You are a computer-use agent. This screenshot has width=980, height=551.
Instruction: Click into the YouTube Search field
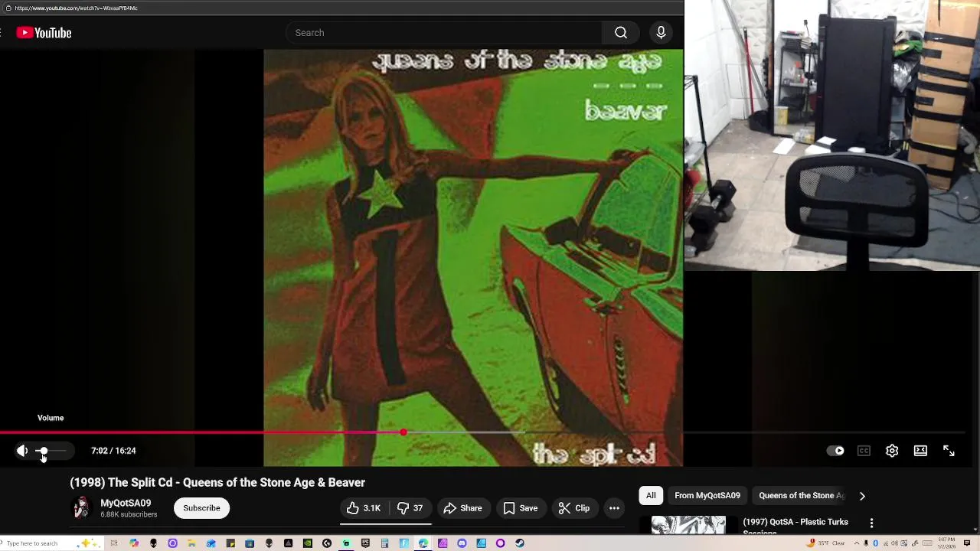click(x=444, y=33)
